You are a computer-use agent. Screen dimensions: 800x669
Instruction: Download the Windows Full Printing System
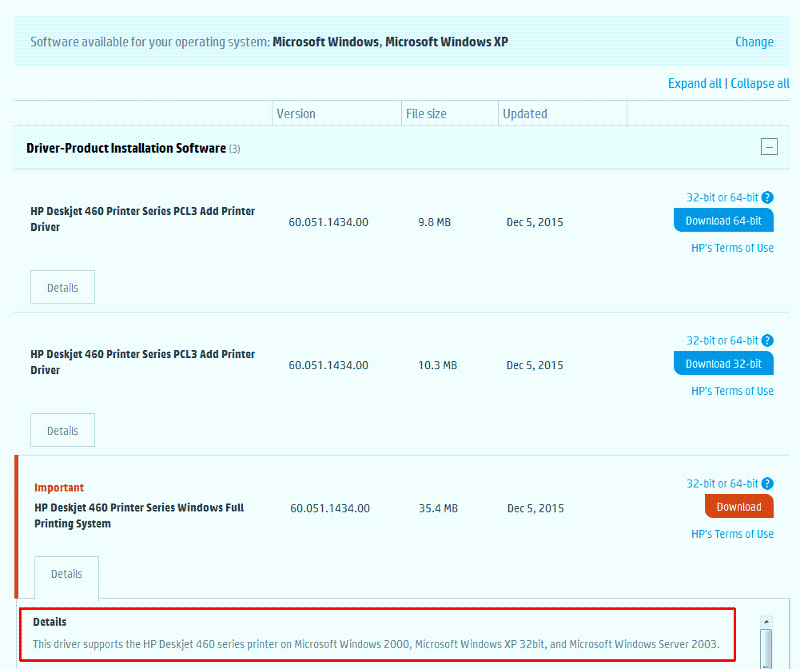(x=739, y=507)
